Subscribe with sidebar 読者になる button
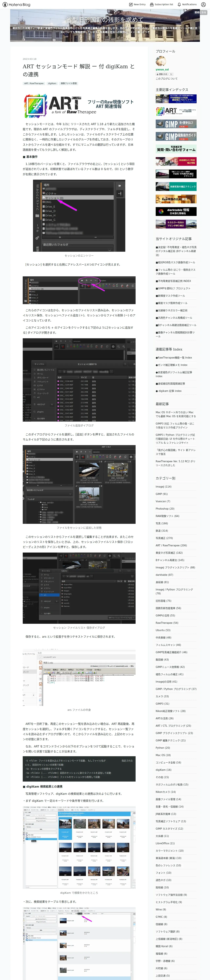 162,74
